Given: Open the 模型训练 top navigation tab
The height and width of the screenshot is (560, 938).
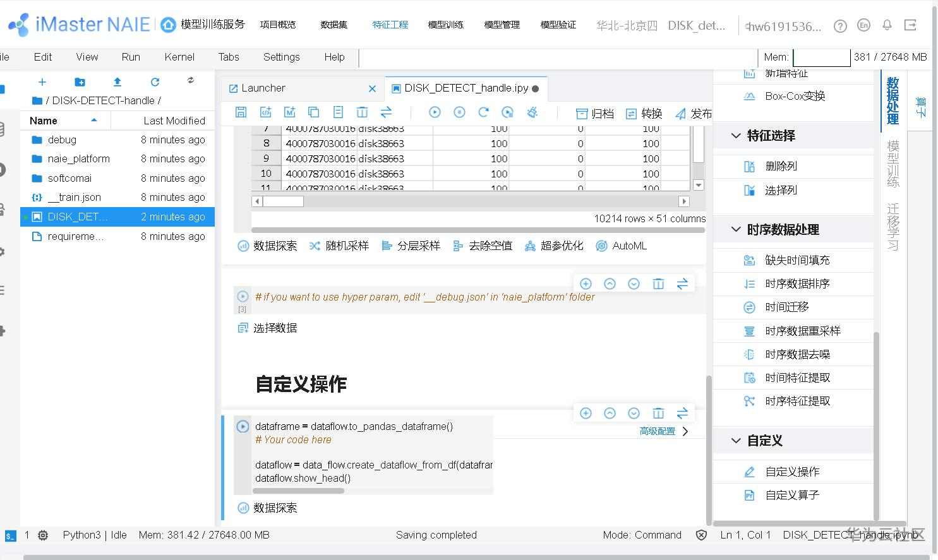Looking at the screenshot, I should 445,25.
